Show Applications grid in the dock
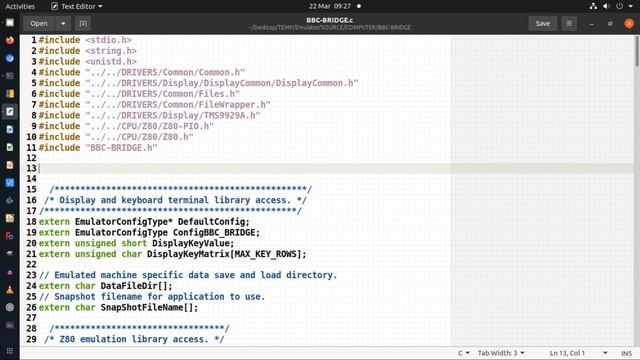Screen dimensions: 640x360 (10, 351)
